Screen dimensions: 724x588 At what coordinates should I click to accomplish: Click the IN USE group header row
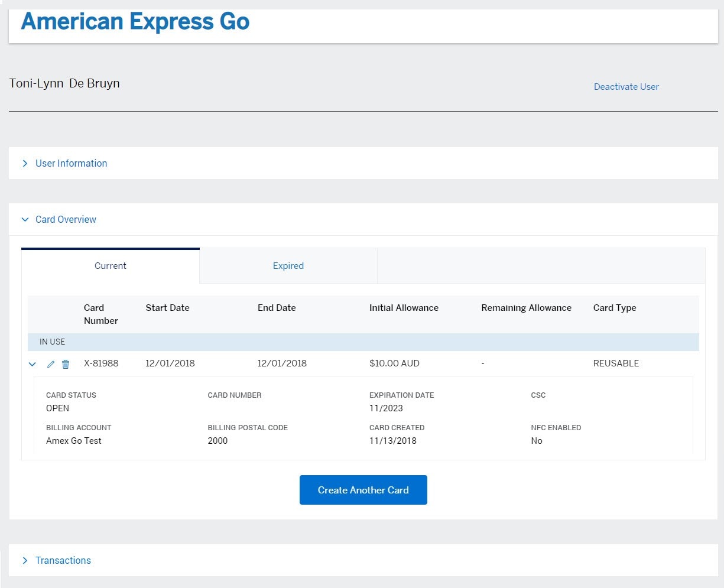(x=363, y=342)
